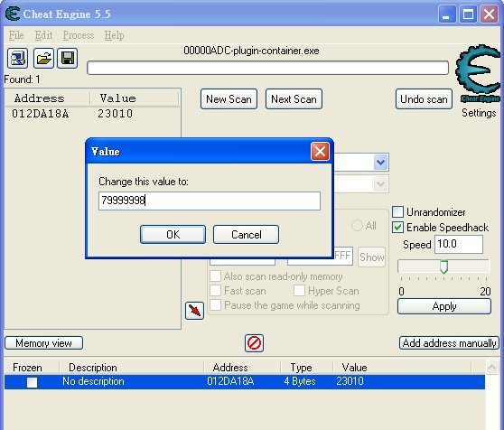Open the File menu
Image resolution: width=504 pixels, height=430 pixels.
[x=16, y=35]
